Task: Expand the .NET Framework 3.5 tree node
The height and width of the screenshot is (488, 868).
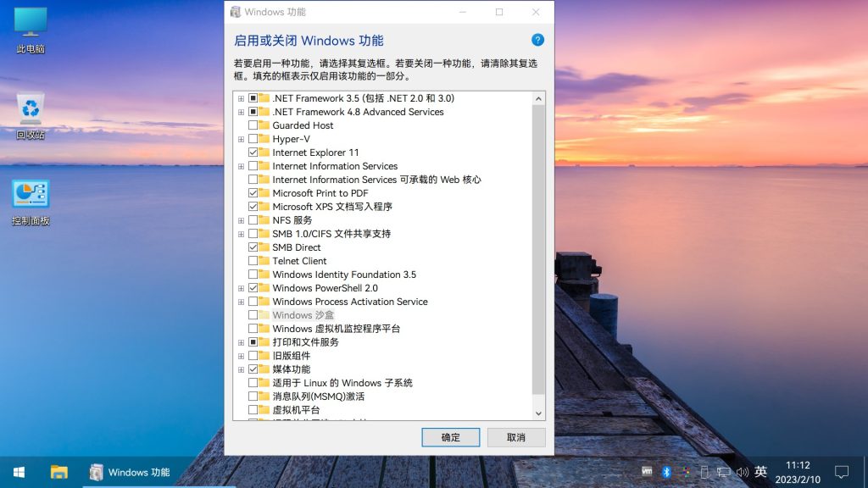Action: [x=241, y=98]
